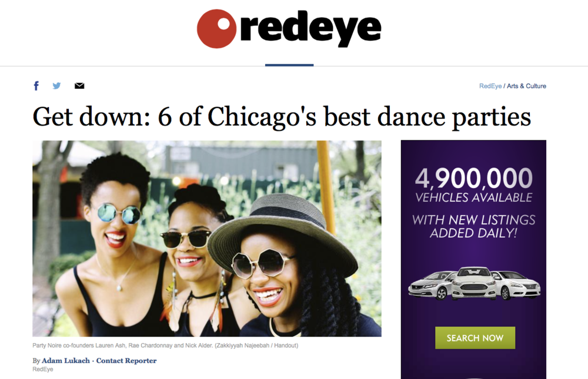
Task: Click the photo caption crediting Zakkiyyah Najeebah
Action: point(165,346)
